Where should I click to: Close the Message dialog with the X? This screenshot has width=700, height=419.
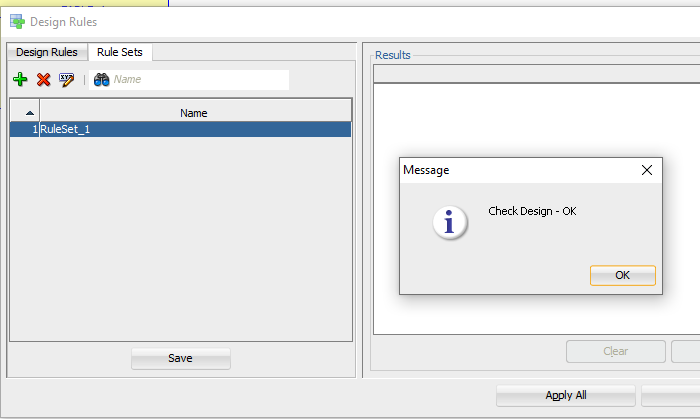point(646,170)
